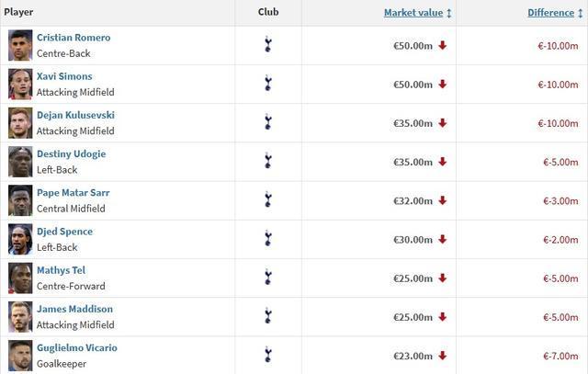The height and width of the screenshot is (374, 588).
Task: Click Guglielmo Vicario portrait thumbnail
Action: [20, 355]
